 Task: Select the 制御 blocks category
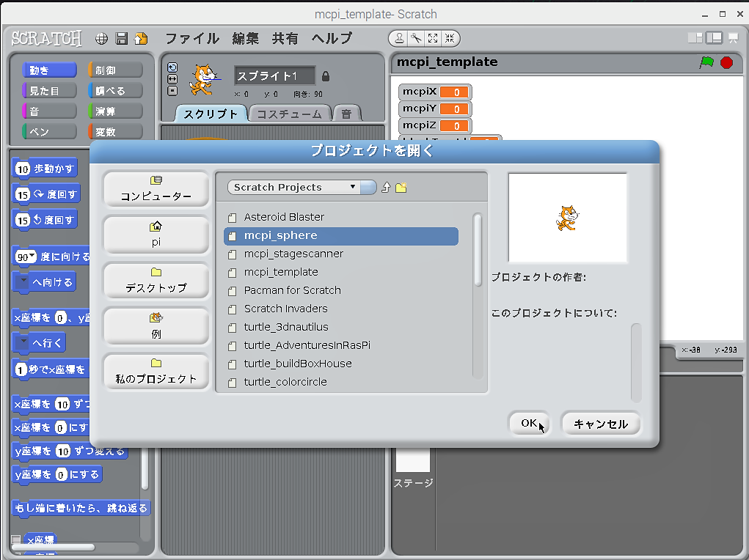click(x=115, y=70)
